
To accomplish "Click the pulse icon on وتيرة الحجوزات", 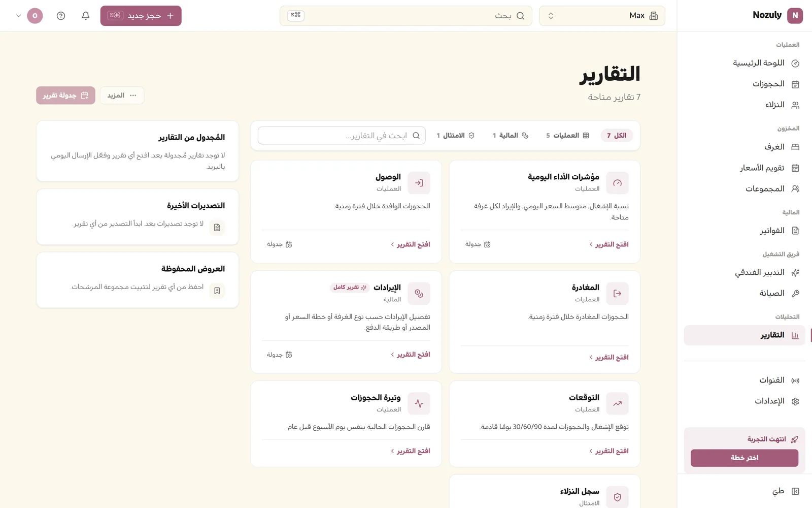I will [x=419, y=403].
